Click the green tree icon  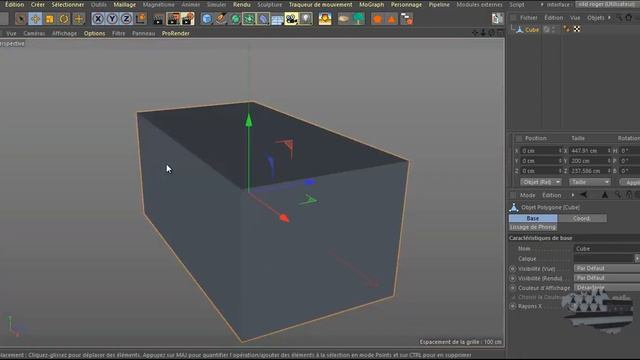click(358, 19)
